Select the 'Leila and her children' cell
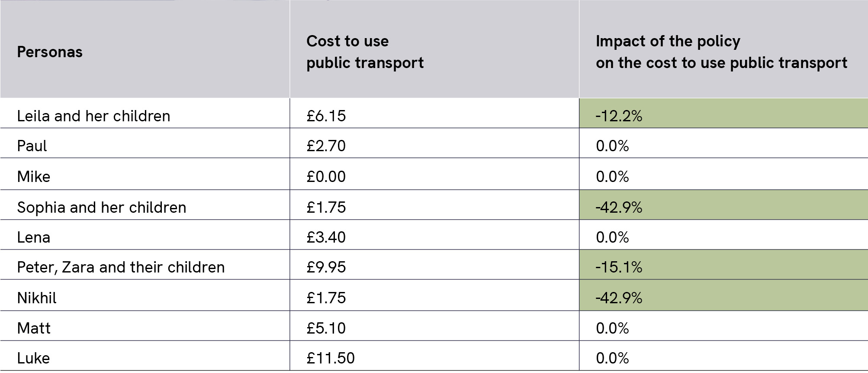Image resolution: width=868 pixels, height=373 pixels. [93, 116]
